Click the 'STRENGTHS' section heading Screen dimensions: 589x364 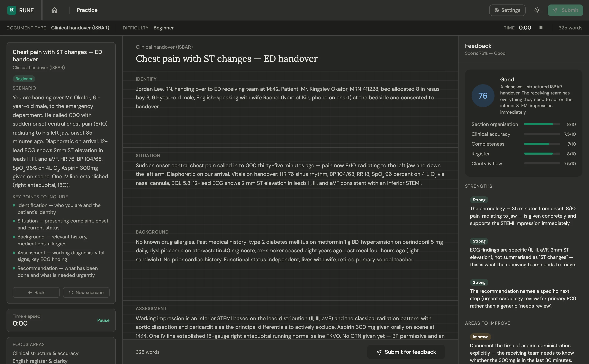[479, 186]
